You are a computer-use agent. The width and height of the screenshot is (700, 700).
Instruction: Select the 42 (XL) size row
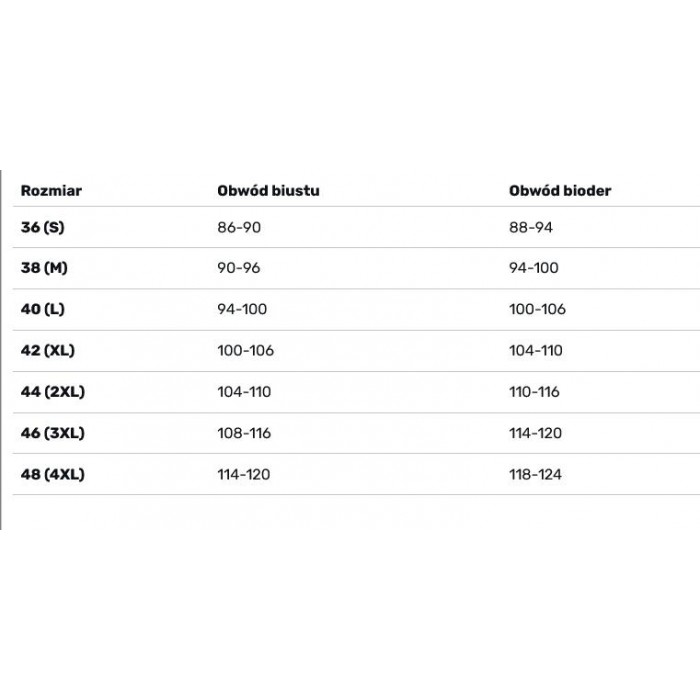[x=356, y=350]
